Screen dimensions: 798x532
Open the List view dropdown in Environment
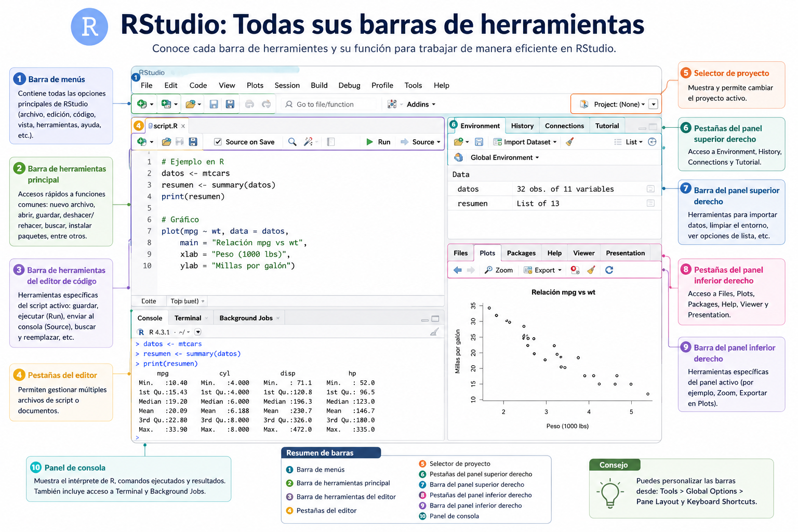[629, 142]
